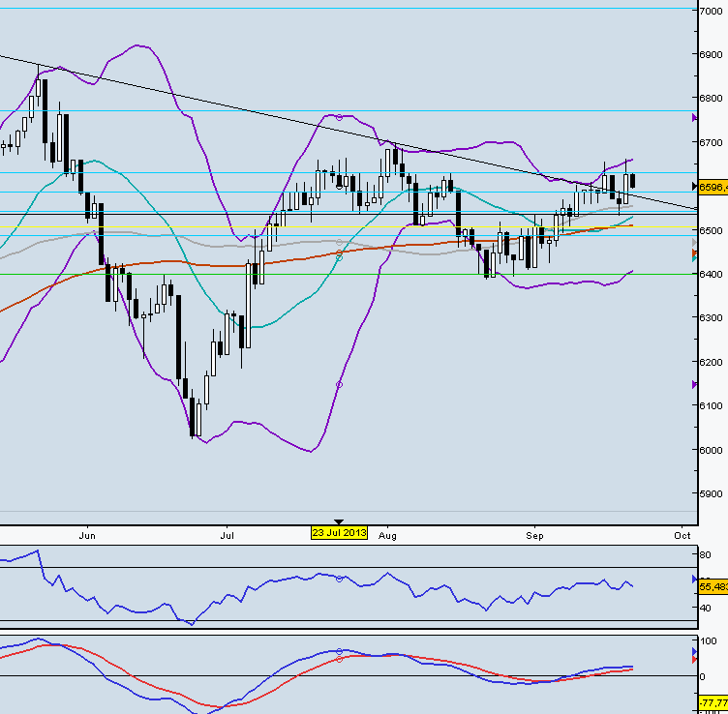Click the cursor circle on the gray moving average

tap(340, 243)
